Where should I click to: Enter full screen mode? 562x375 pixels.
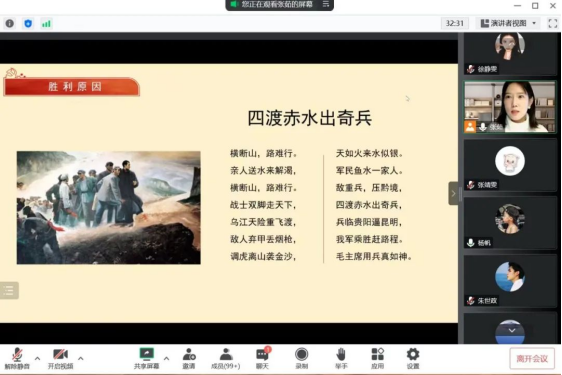point(553,23)
